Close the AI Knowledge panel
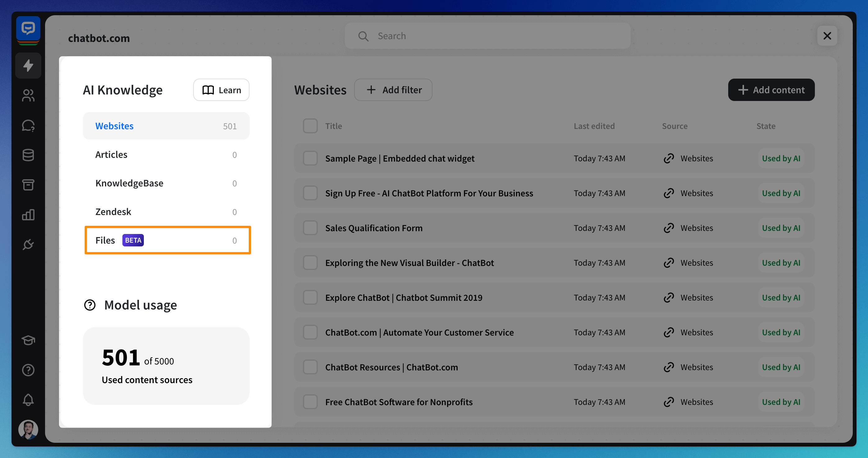The height and width of the screenshot is (458, 868). [827, 36]
